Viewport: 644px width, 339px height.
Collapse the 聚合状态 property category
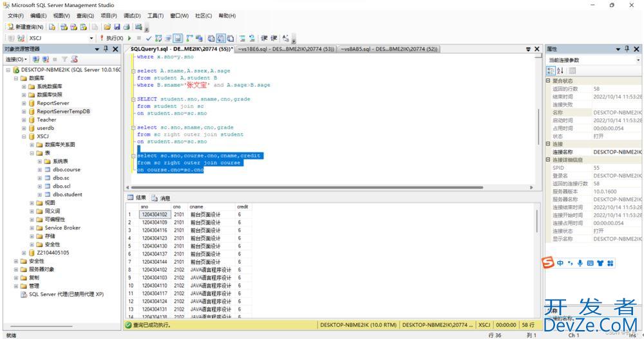click(x=548, y=81)
